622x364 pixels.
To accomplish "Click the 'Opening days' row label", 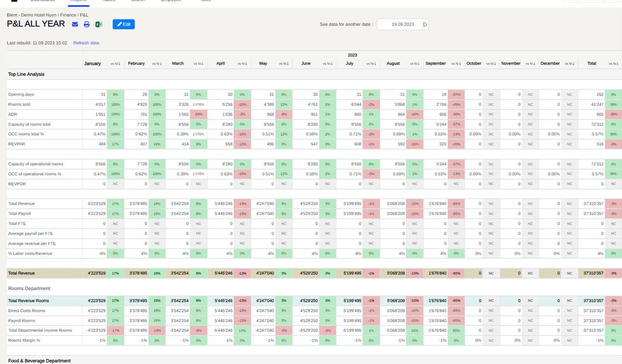I will 21,94.
